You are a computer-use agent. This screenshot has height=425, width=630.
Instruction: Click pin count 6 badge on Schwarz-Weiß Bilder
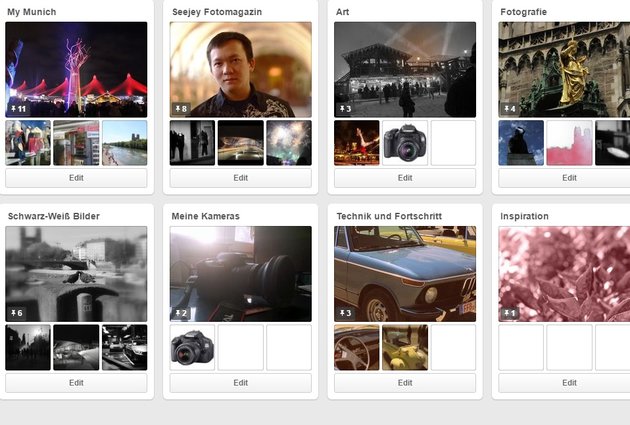16,313
